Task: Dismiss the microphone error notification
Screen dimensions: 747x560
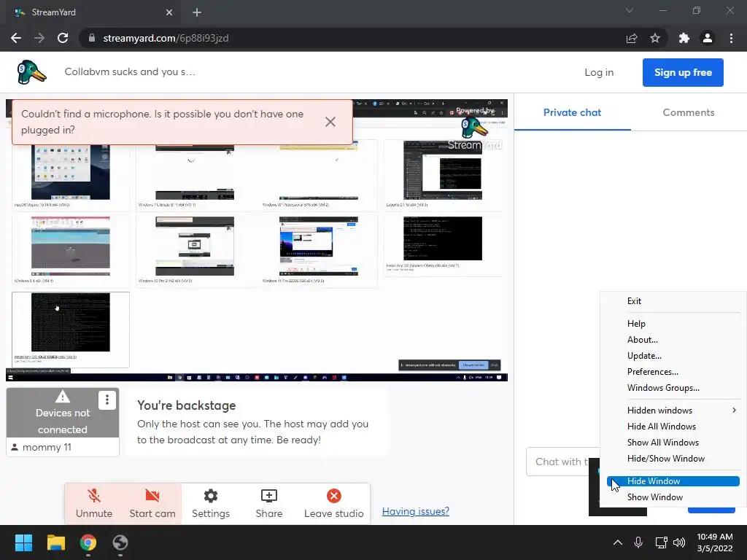Action: [330, 122]
